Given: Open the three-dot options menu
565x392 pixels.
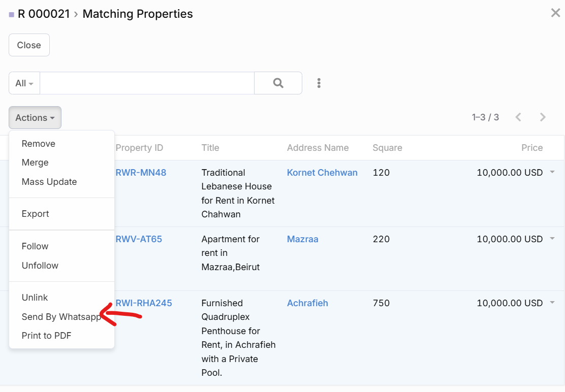Looking at the screenshot, I should (319, 83).
